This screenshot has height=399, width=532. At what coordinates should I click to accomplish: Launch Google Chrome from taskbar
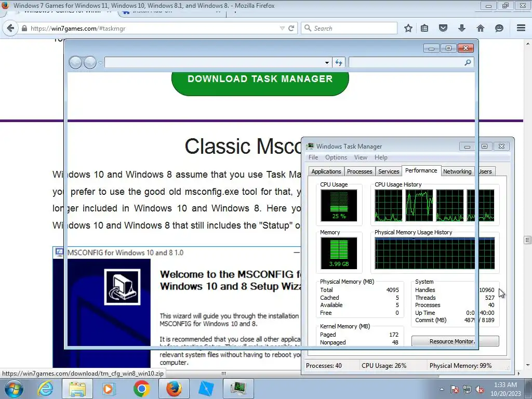coord(141,389)
